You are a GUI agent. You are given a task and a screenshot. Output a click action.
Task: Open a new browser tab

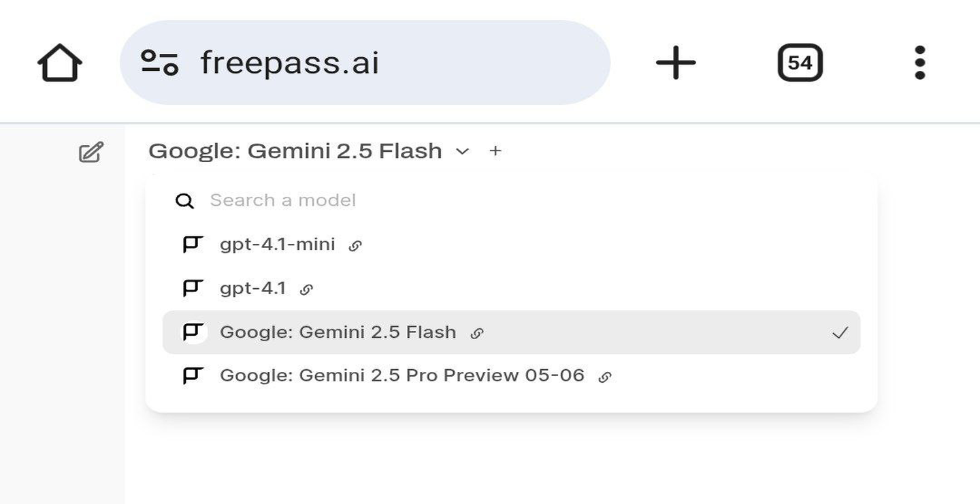pos(676,63)
